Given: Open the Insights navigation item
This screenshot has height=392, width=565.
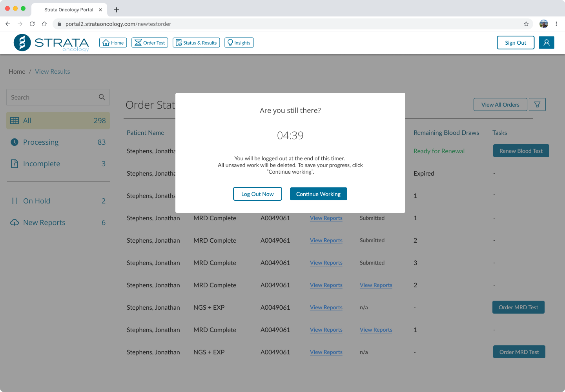Looking at the screenshot, I should 239,43.
